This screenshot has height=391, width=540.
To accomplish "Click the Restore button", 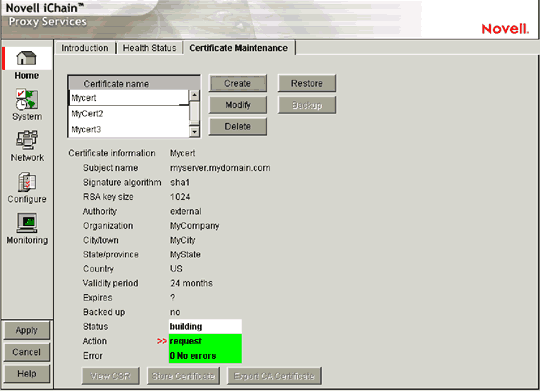I will 307,83.
